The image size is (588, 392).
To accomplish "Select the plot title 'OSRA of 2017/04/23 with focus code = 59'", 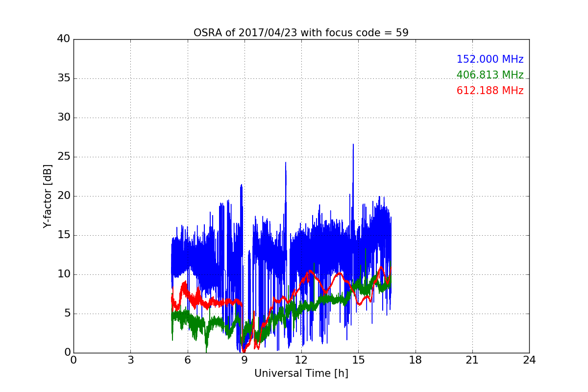I will [x=301, y=33].
